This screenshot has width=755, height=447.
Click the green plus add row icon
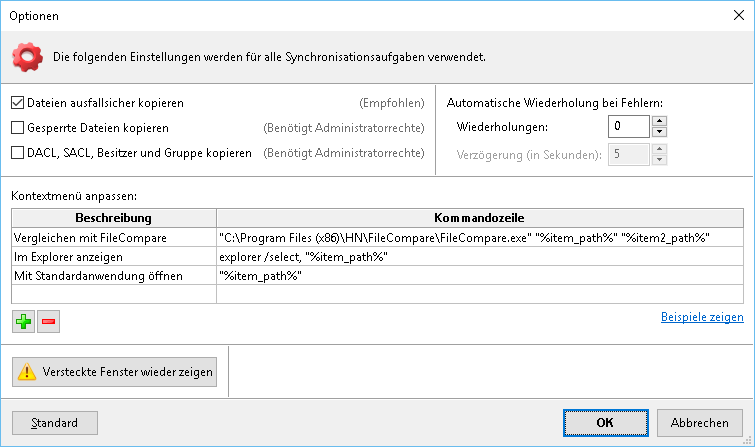coord(23,321)
